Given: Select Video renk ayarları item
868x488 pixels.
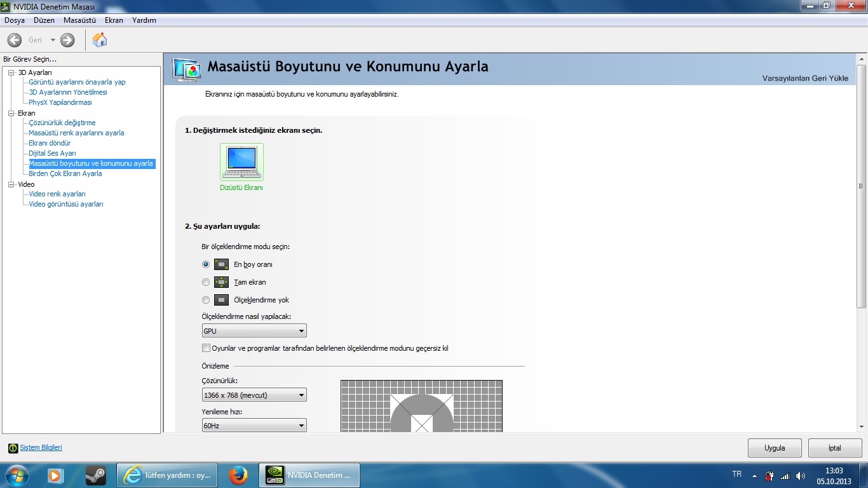Looking at the screenshot, I should (x=57, y=194).
